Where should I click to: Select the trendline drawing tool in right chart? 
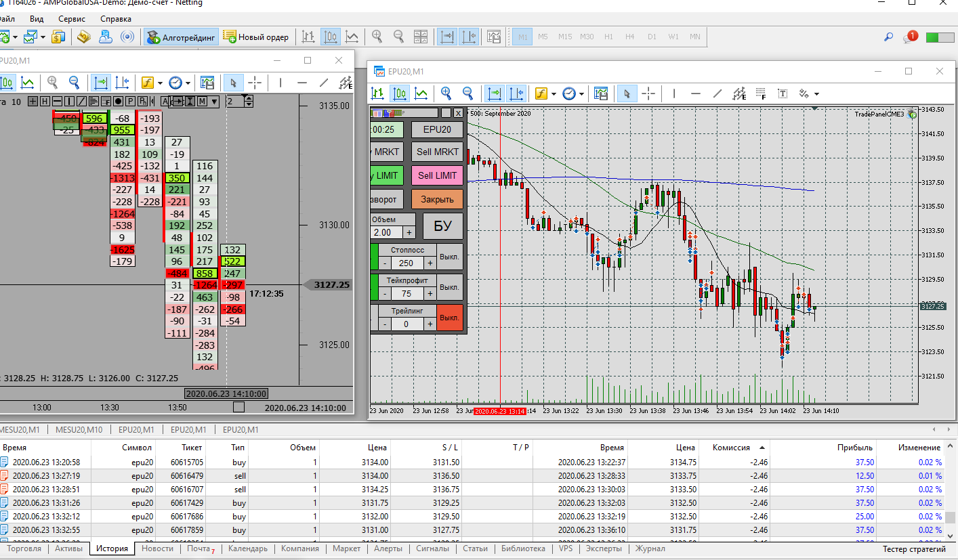coord(717,93)
